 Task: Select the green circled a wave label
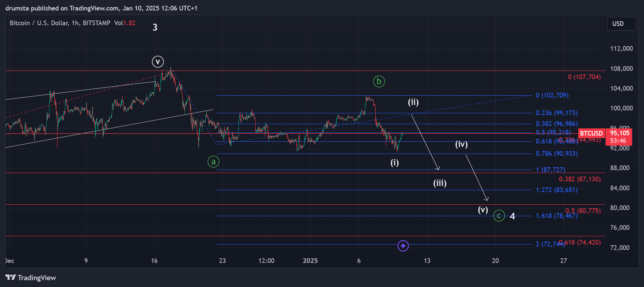tap(213, 162)
